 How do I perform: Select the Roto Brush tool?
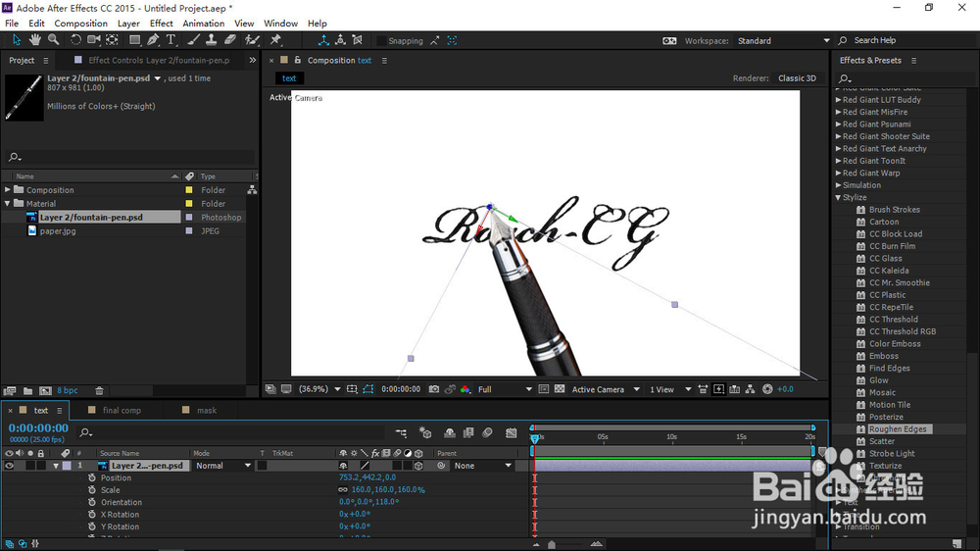click(x=252, y=40)
